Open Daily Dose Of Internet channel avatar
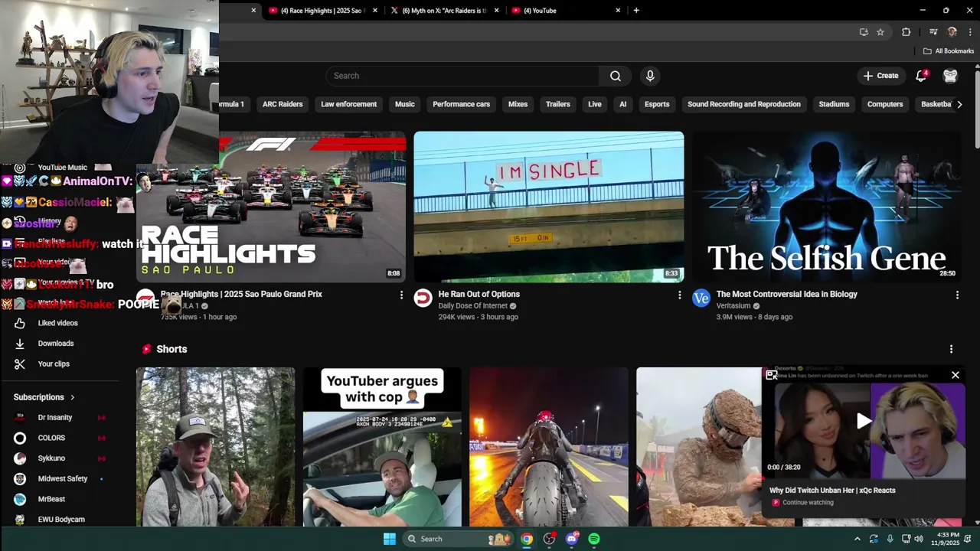 (x=423, y=298)
